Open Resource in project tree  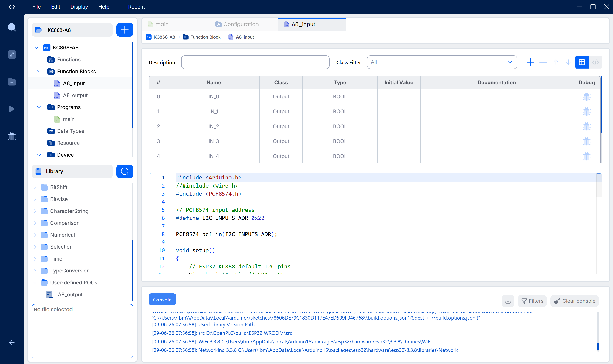coord(68,143)
